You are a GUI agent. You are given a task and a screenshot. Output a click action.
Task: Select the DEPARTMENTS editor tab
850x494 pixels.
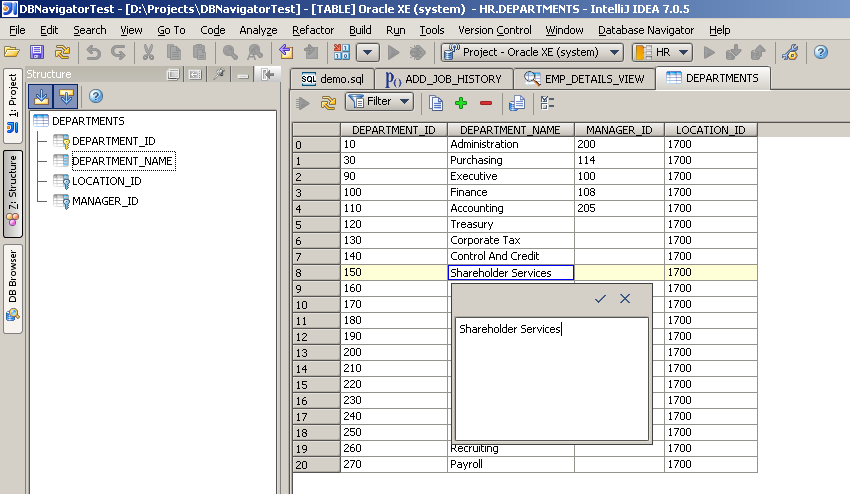[x=712, y=78]
